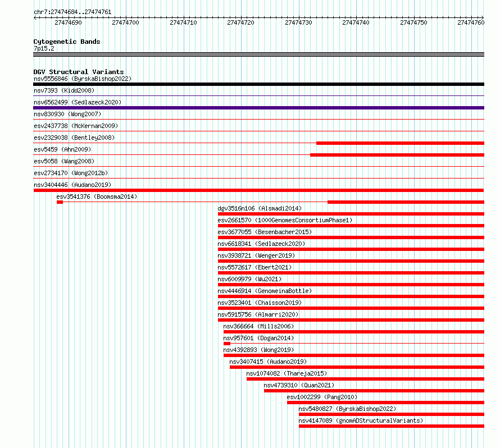500x448 pixels.
Task: Select nsv3404446 (Audano2019) label
Action: [x=72, y=185]
